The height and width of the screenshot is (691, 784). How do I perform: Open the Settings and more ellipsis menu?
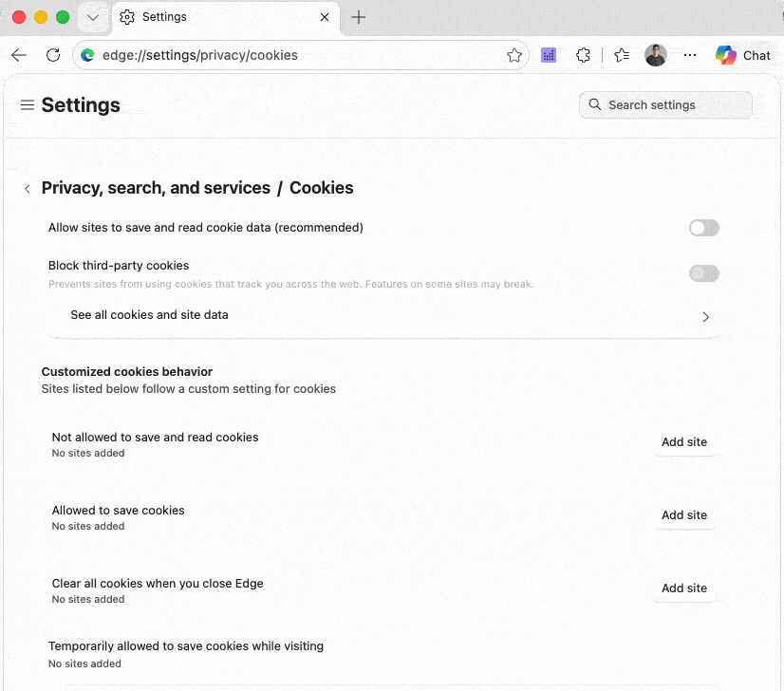690,55
